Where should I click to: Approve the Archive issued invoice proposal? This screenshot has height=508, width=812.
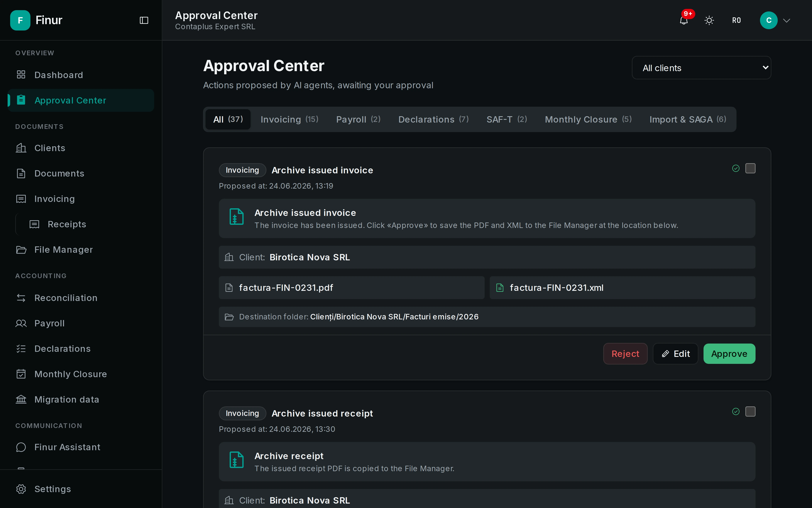[730, 354]
